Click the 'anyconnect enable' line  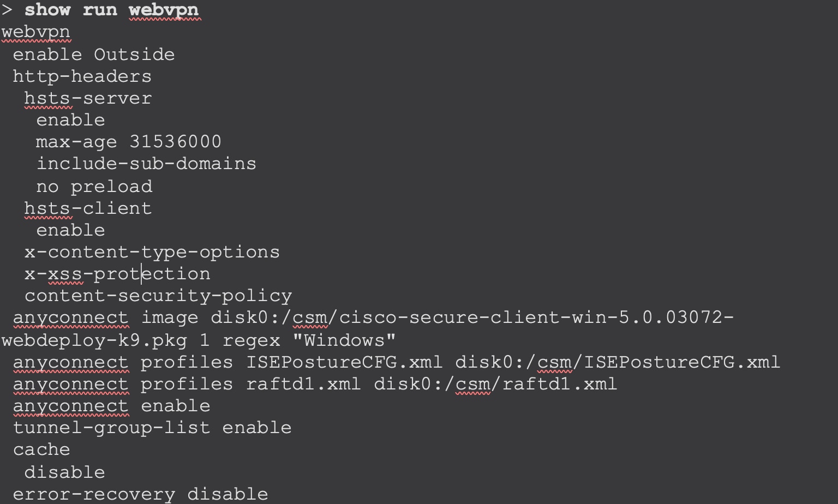tap(112, 406)
